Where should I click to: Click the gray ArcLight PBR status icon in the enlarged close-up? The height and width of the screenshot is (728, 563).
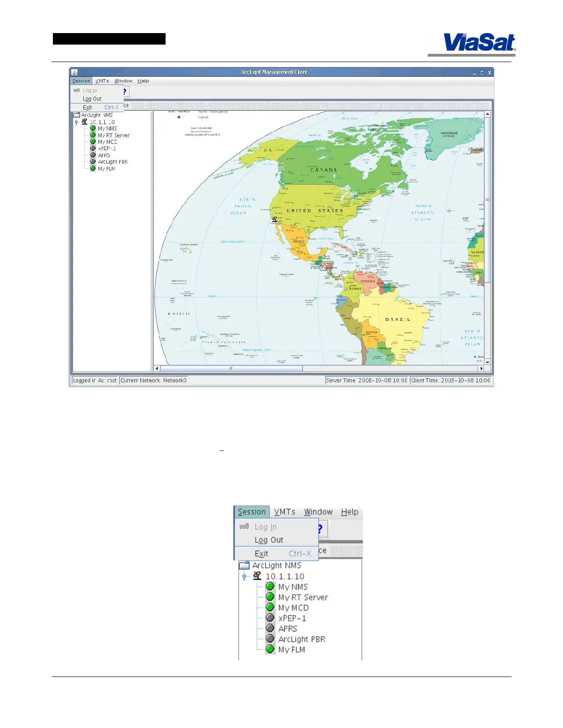point(270,639)
